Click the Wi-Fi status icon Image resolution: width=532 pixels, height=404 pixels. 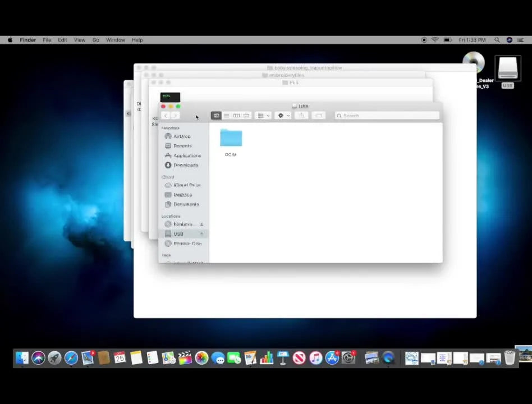[x=435, y=40]
